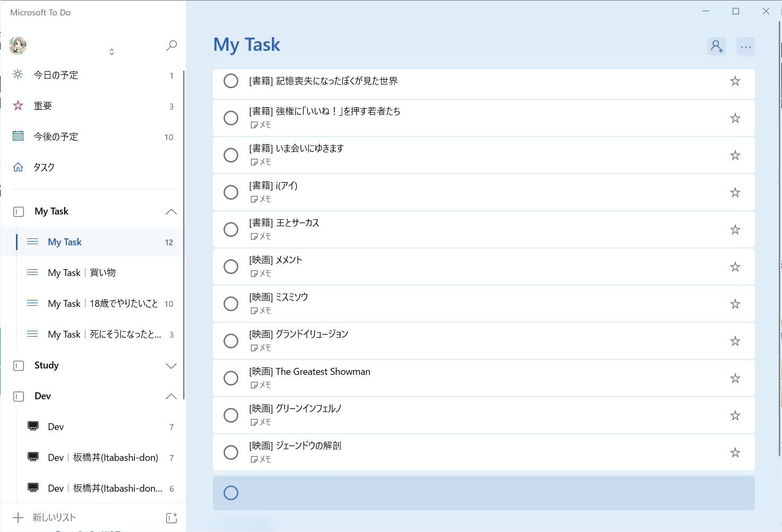
Task: Click the user profile avatar
Action: click(18, 46)
